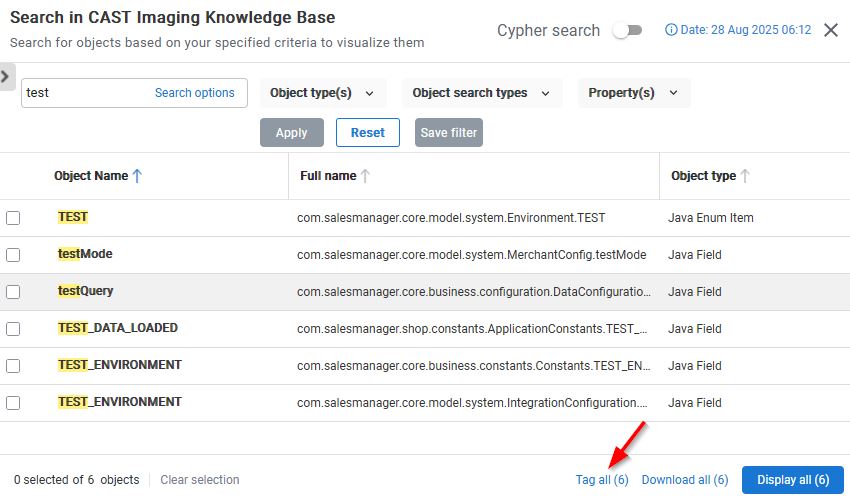Close the search dialog with X icon

831,30
